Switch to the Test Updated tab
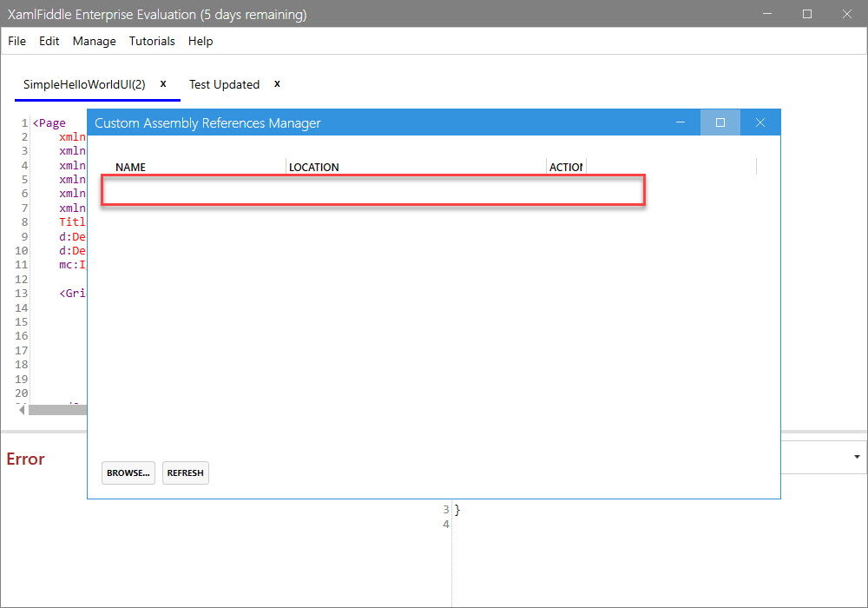Screen dimensions: 868x608 pyautogui.click(x=224, y=84)
